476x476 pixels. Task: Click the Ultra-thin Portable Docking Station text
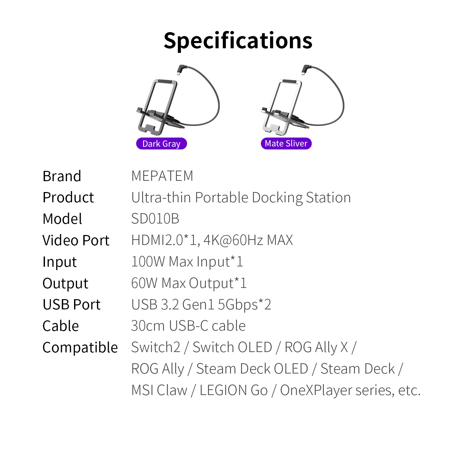(x=241, y=198)
